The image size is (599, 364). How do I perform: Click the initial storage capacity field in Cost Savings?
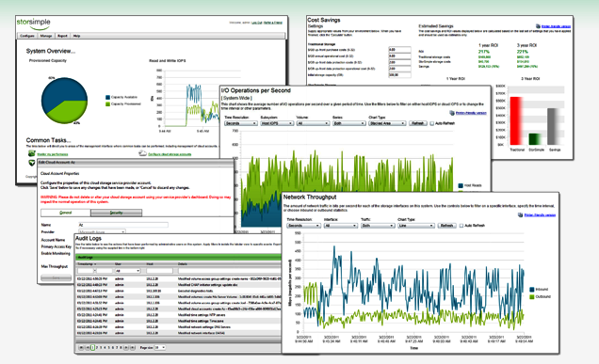coord(399,75)
